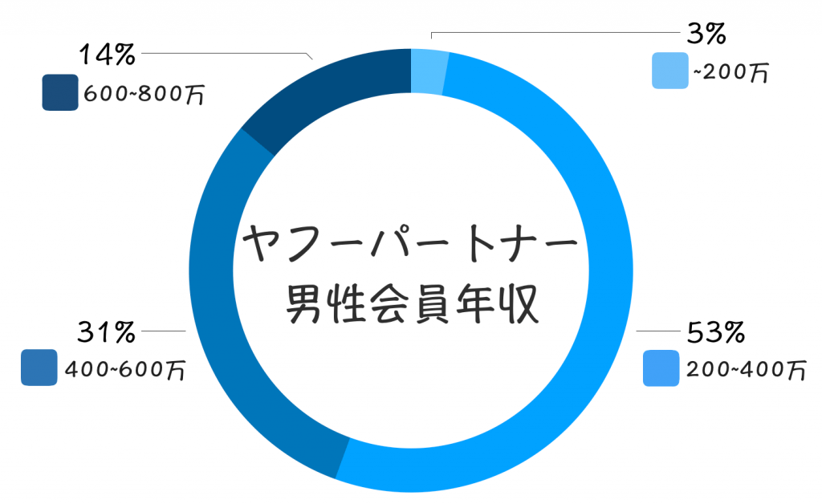Select the 31% percentage label
This screenshot has width=822, height=504.
pos(105,331)
